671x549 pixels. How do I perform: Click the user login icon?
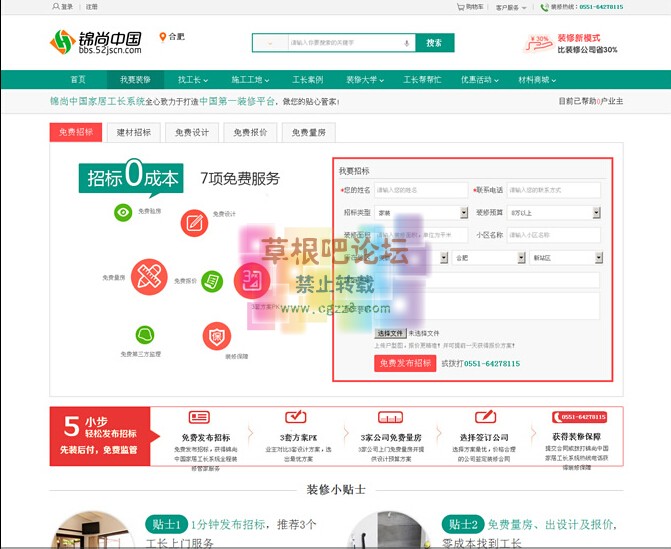tap(55, 6)
